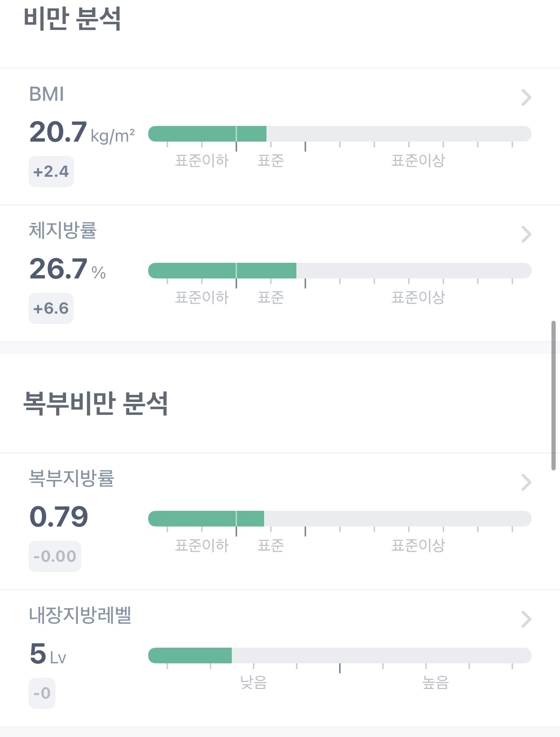This screenshot has height=737, width=560.
Task: Click the -0.00 abdominal fat badge
Action: (x=55, y=556)
